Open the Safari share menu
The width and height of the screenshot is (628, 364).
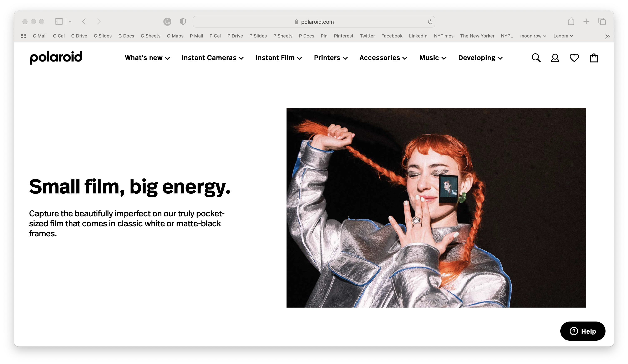tap(571, 21)
